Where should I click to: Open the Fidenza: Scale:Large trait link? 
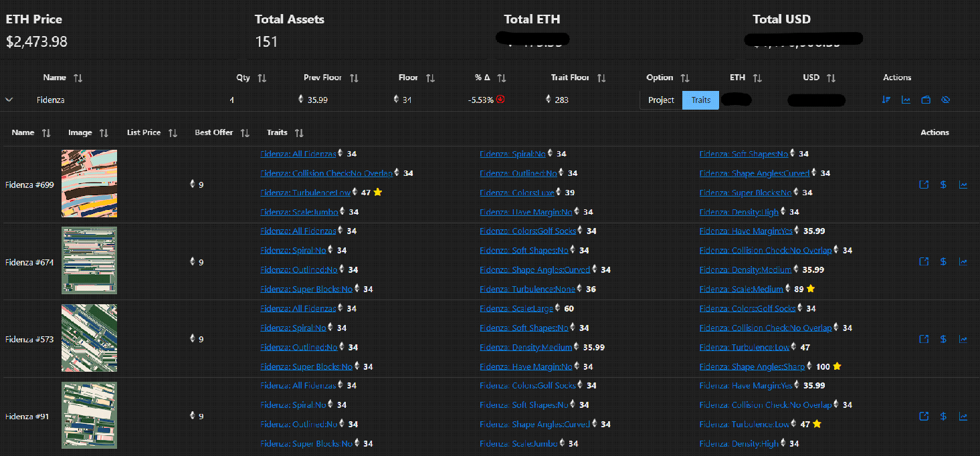516,309
